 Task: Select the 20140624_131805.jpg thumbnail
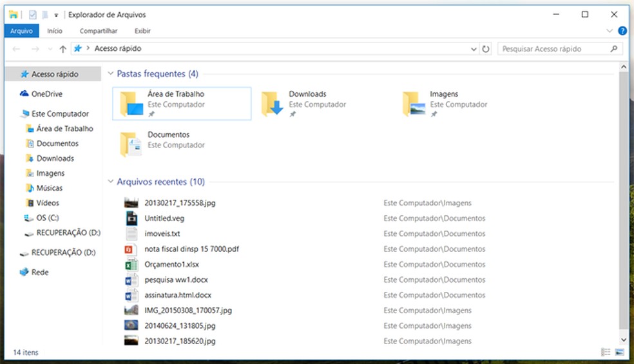coord(131,325)
